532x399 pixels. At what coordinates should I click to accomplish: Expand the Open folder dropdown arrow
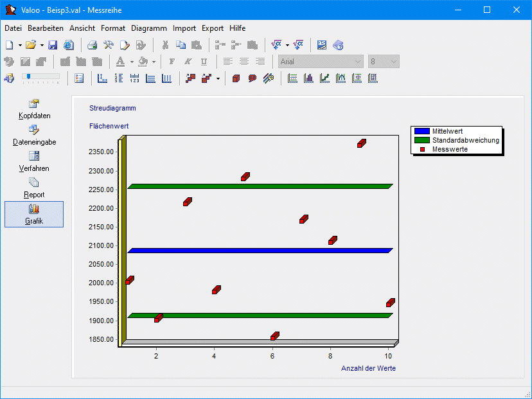(x=42, y=45)
